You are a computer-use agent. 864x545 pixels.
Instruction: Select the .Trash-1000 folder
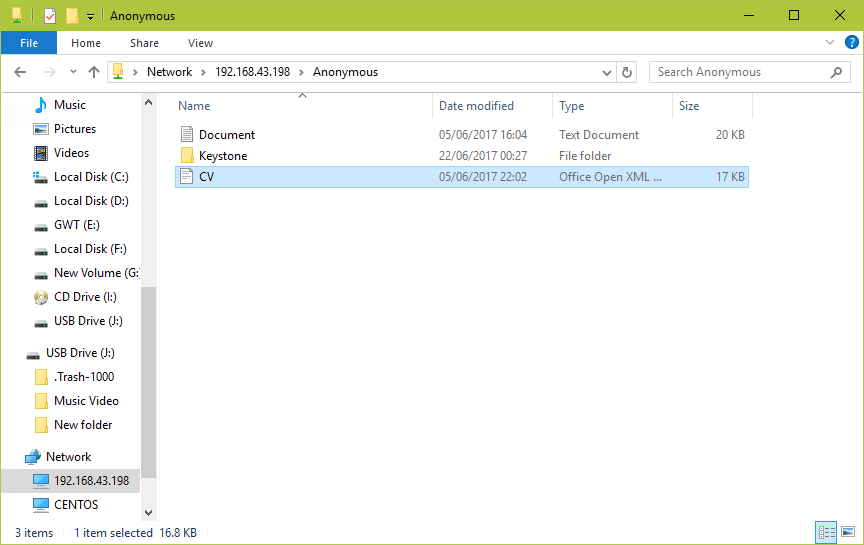[x=84, y=377]
